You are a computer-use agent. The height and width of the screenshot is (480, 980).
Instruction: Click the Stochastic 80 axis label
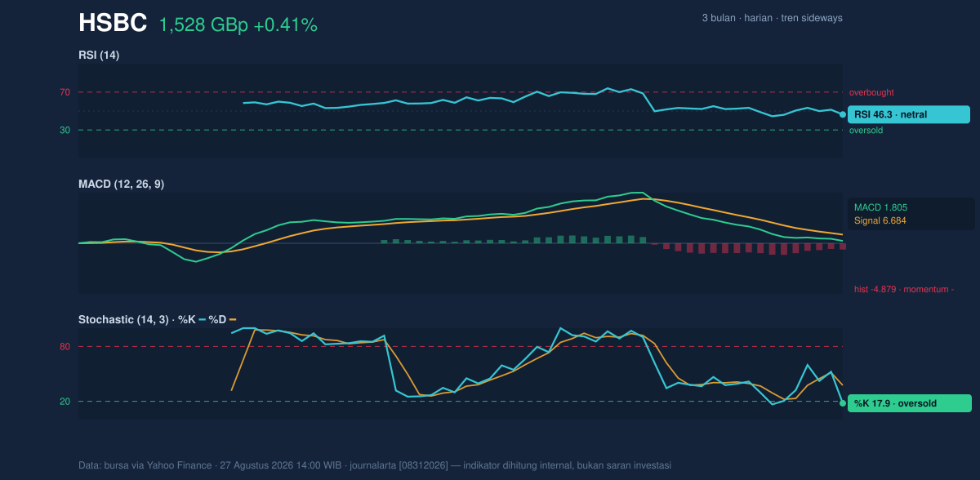[65, 347]
